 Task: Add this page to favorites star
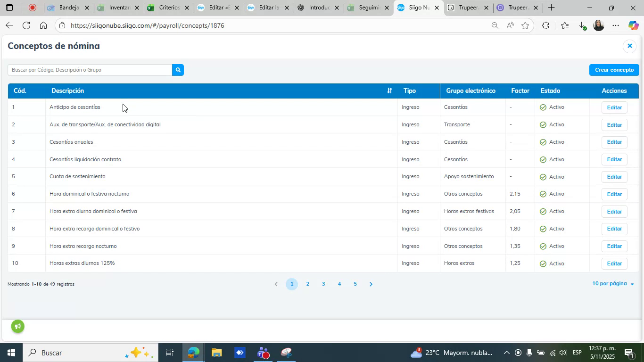click(525, 25)
